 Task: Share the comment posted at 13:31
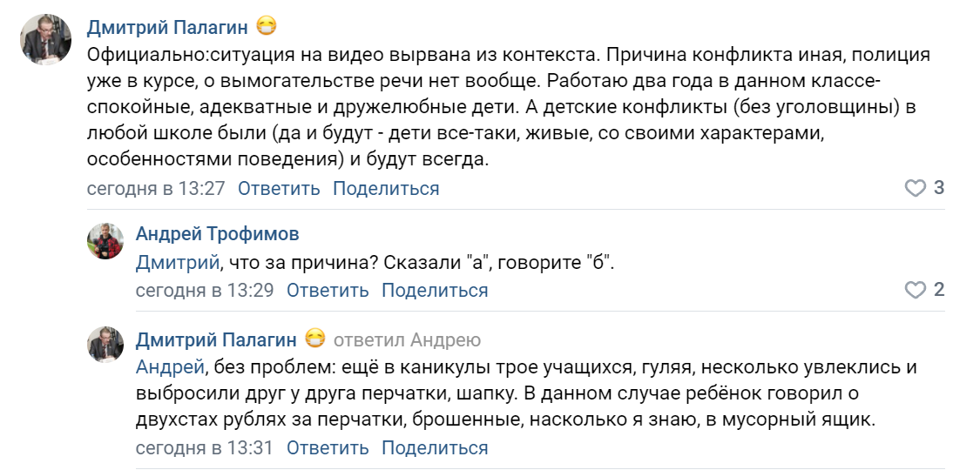(x=435, y=448)
